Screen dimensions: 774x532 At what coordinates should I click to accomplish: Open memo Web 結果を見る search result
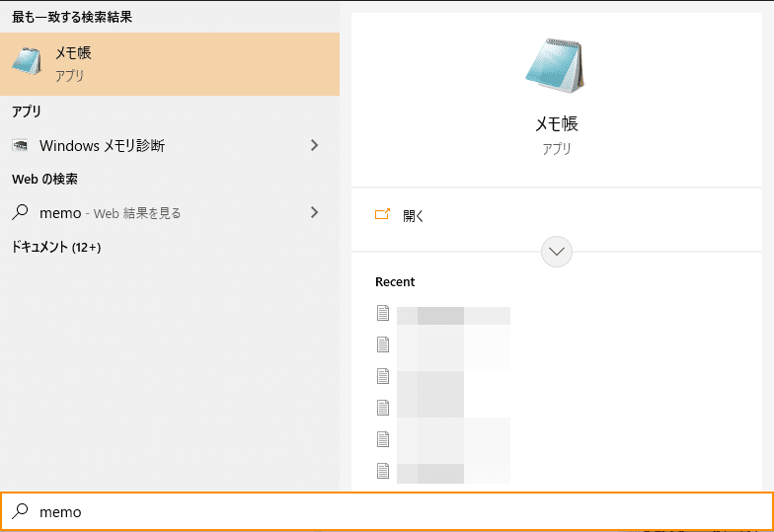170,213
